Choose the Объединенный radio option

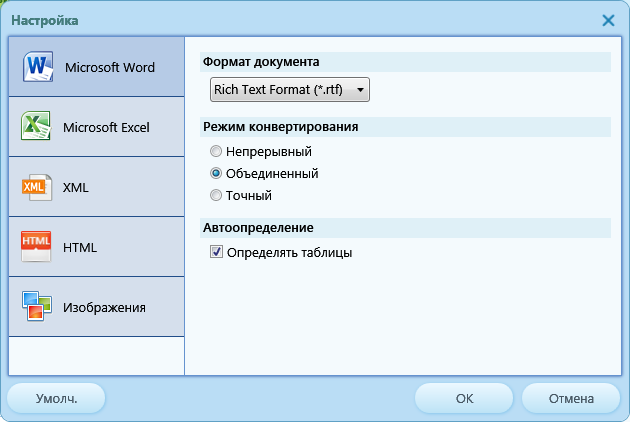point(216,173)
